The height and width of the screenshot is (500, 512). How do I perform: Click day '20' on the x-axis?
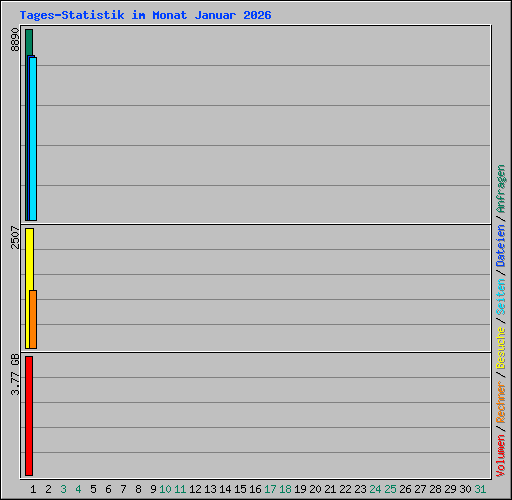coord(315,489)
